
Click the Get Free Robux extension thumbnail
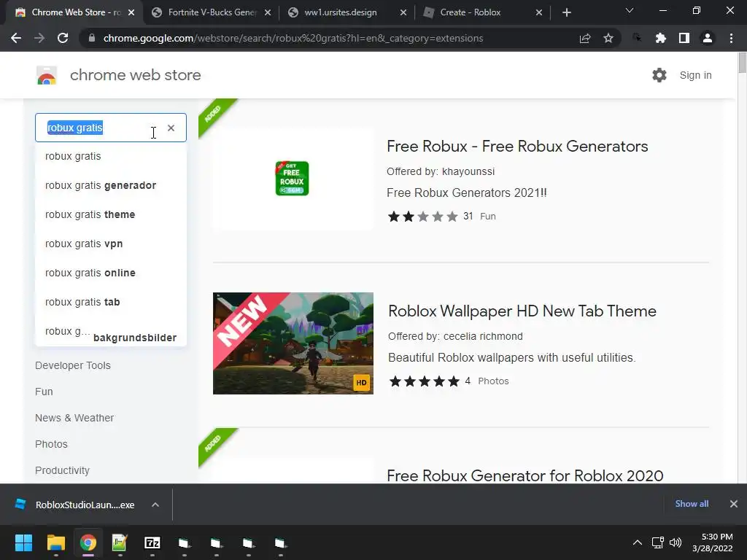292,179
